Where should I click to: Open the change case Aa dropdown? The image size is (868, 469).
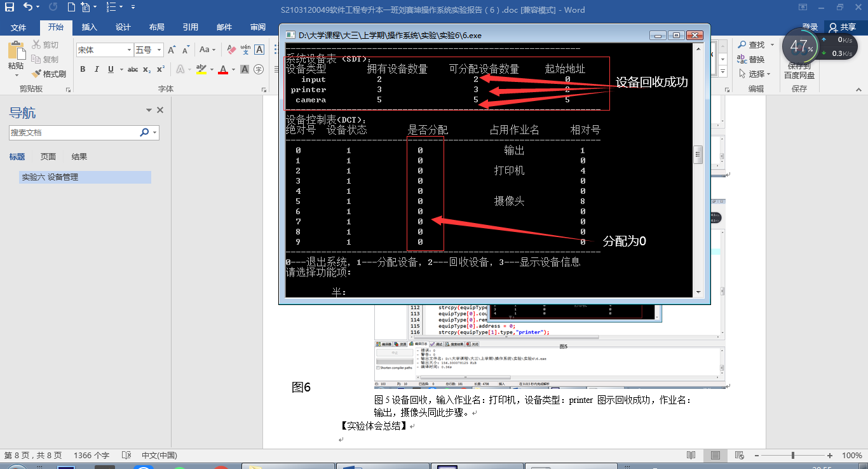coord(208,50)
